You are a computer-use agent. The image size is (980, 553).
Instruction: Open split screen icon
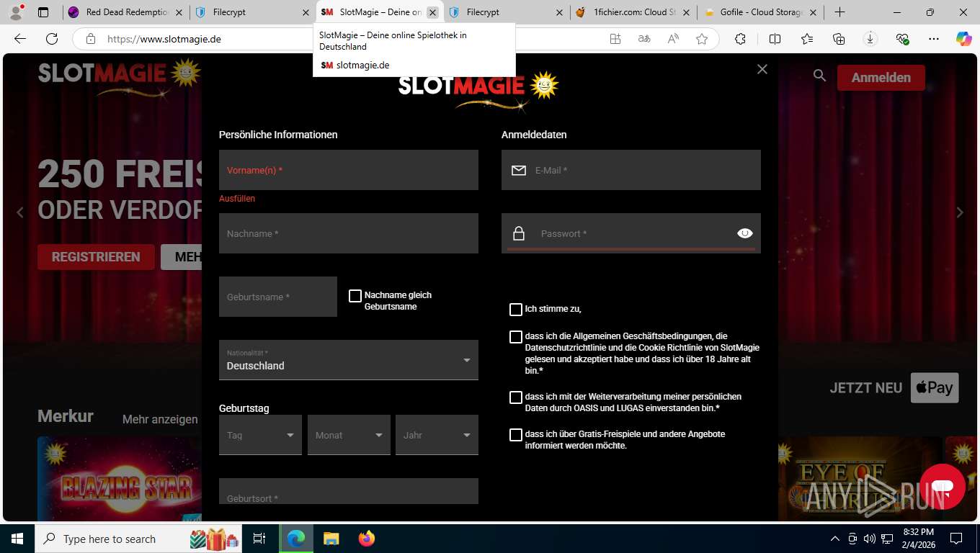point(775,39)
